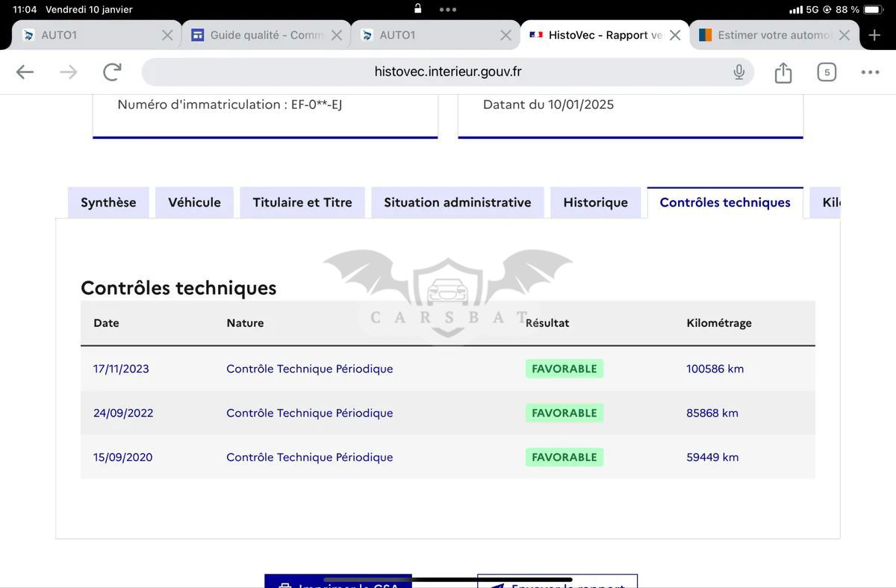
Task: Go forward with the browser forward arrow
Action: 68,72
